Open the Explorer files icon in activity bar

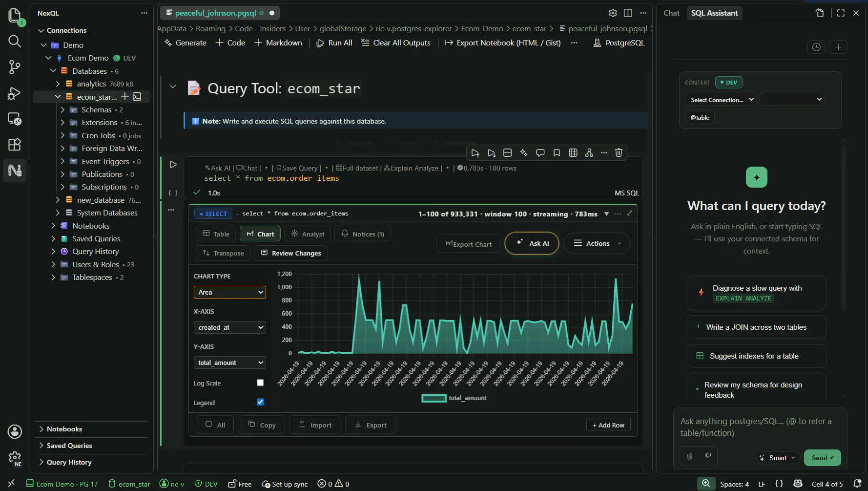(15, 16)
